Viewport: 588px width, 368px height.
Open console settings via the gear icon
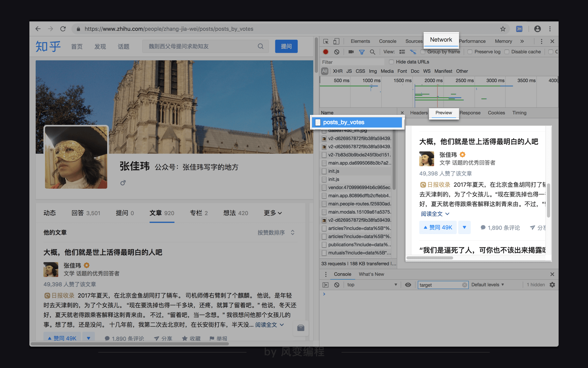pyautogui.click(x=552, y=285)
